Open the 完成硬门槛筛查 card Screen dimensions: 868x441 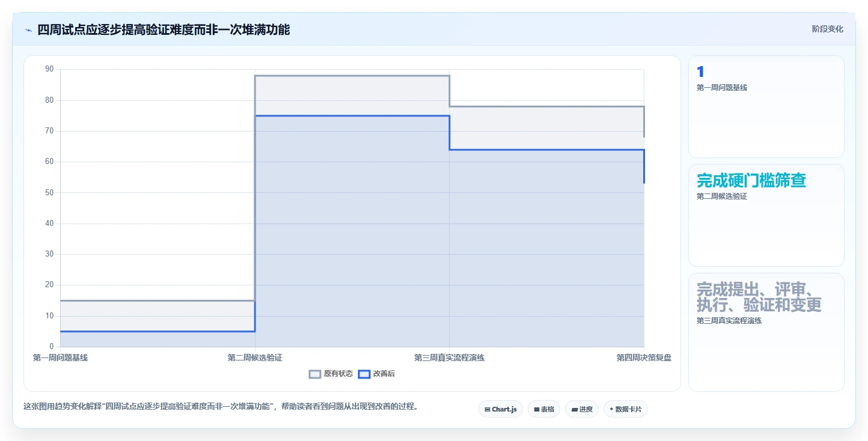[766, 215]
